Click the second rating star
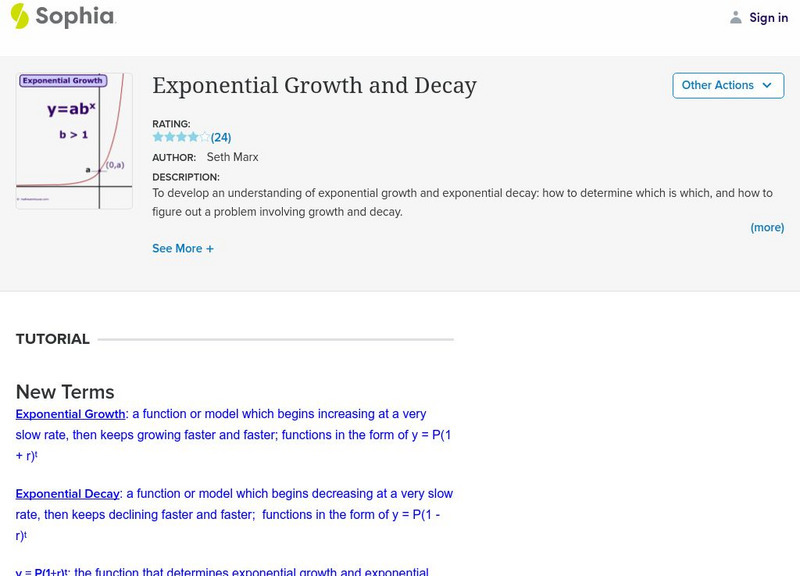The width and height of the screenshot is (800, 576). [x=169, y=137]
